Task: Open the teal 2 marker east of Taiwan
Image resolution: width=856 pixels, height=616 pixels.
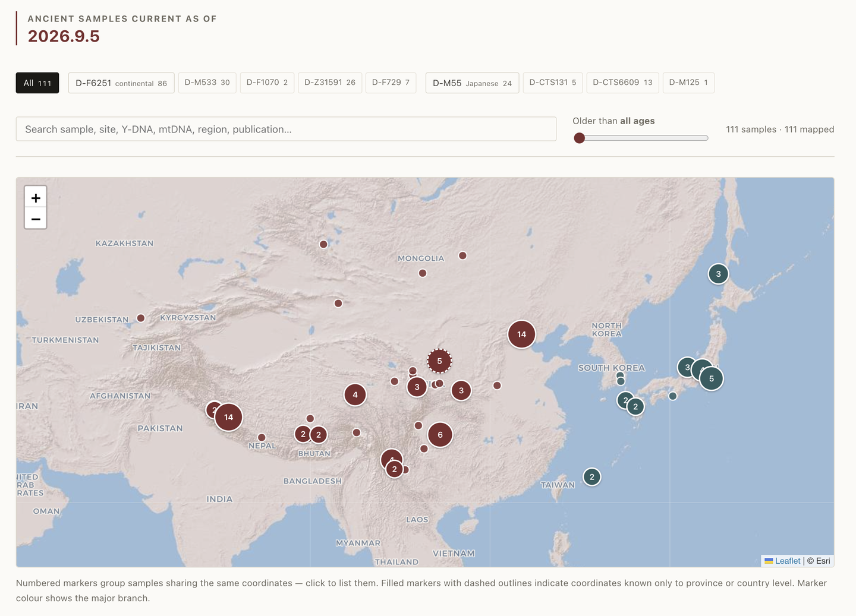Action: (591, 477)
